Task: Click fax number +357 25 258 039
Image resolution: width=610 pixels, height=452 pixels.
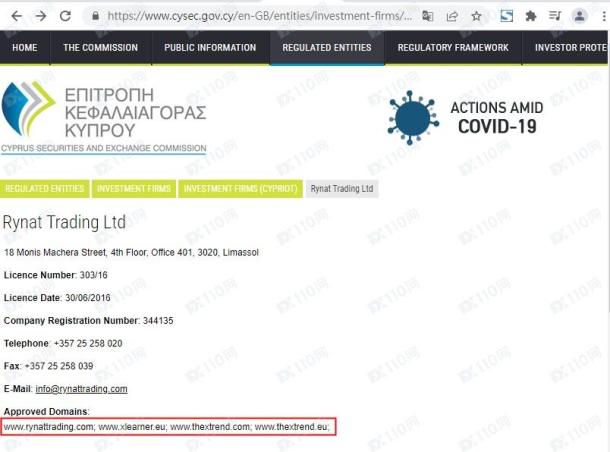Action: pyautogui.click(x=59, y=366)
